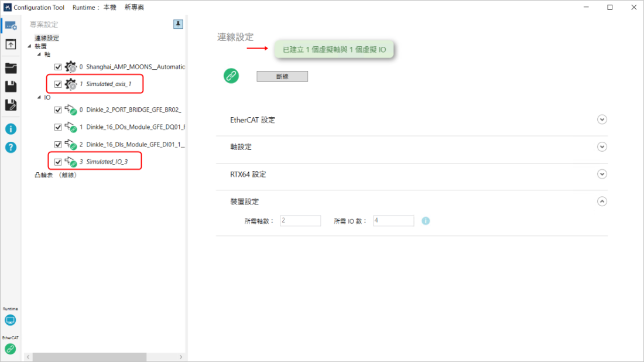Expand the RTX64 設定 section
This screenshot has height=362, width=644.
click(x=602, y=174)
